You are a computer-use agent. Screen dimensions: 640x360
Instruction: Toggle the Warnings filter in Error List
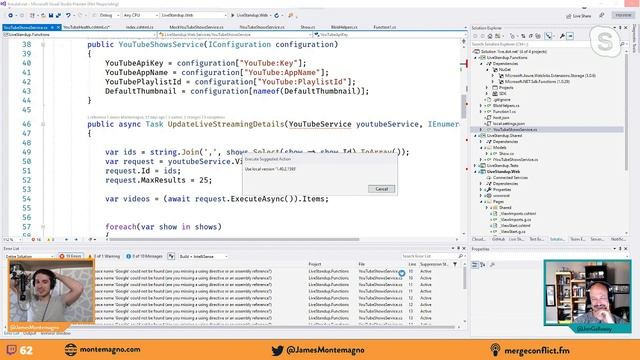pyautogui.click(x=104, y=256)
